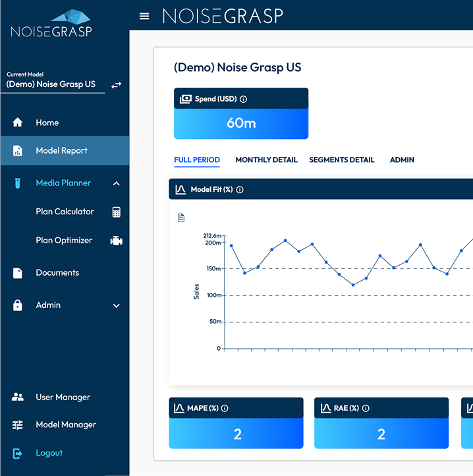
Task: Click the 60m Spend value card
Action: [241, 124]
